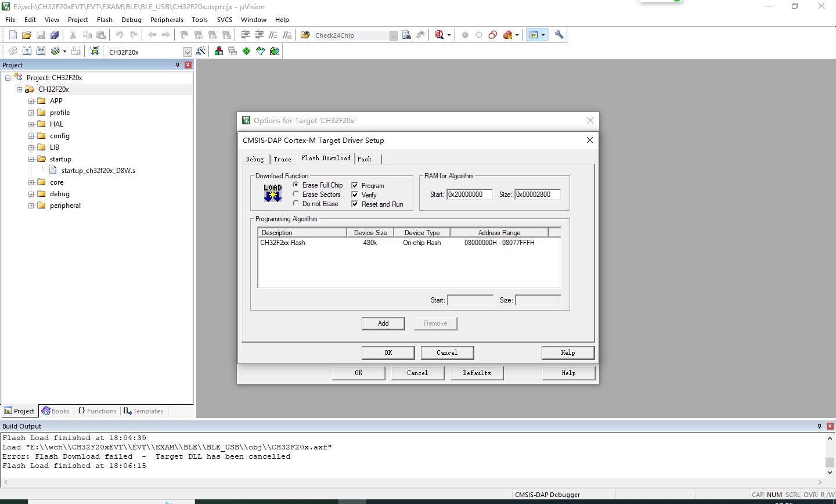Select Erase Full Chip radio button
Image resolution: width=836 pixels, height=504 pixels.
click(296, 185)
